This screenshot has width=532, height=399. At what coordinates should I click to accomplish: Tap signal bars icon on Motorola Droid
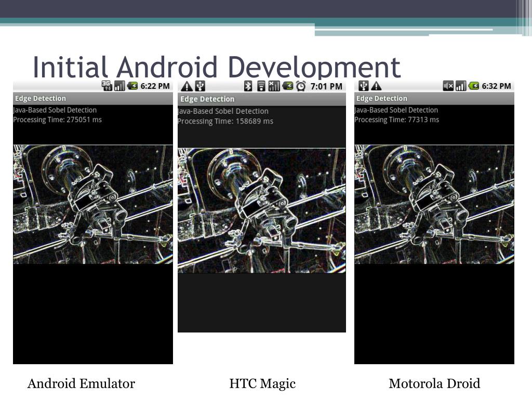(460, 86)
